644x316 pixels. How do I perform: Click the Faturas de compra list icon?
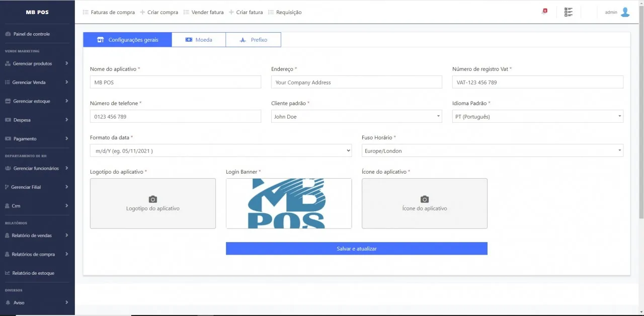(x=86, y=12)
